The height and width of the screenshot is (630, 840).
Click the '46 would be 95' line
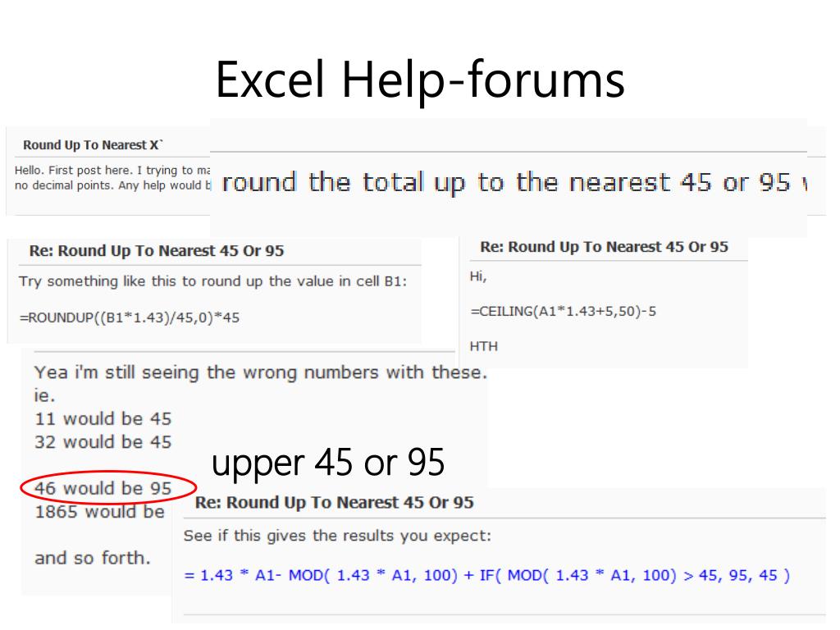[x=103, y=488]
